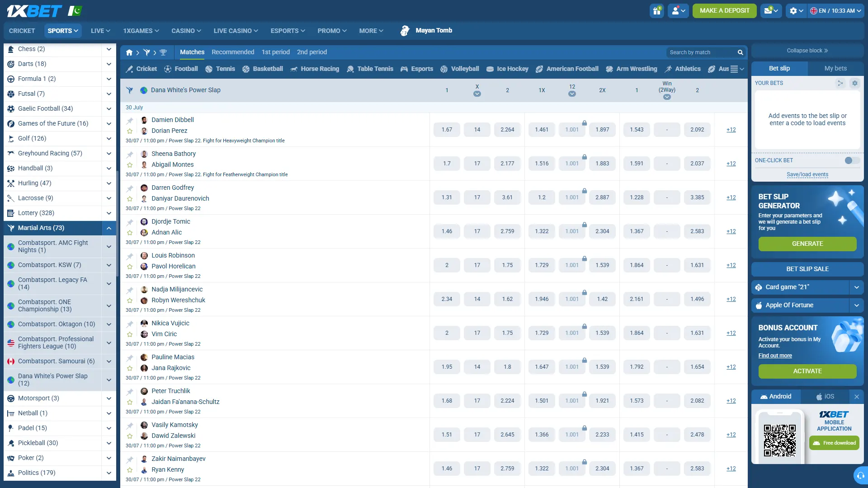Favorite the Darren Godfrey match star
Viewport: 868px width, 488px height.
coord(130,199)
